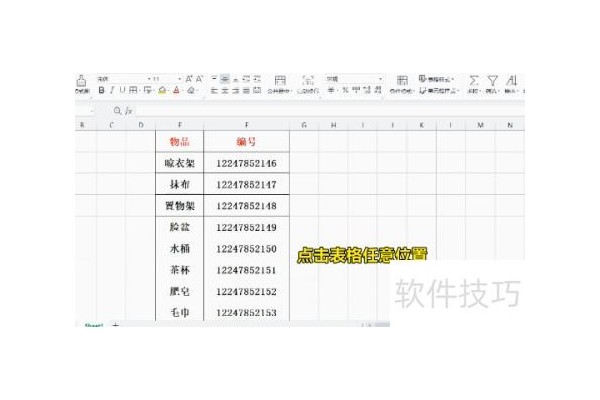Image resolution: width=600 pixels, height=400 pixels.
Task: Select column C header
Action: [x=111, y=125]
